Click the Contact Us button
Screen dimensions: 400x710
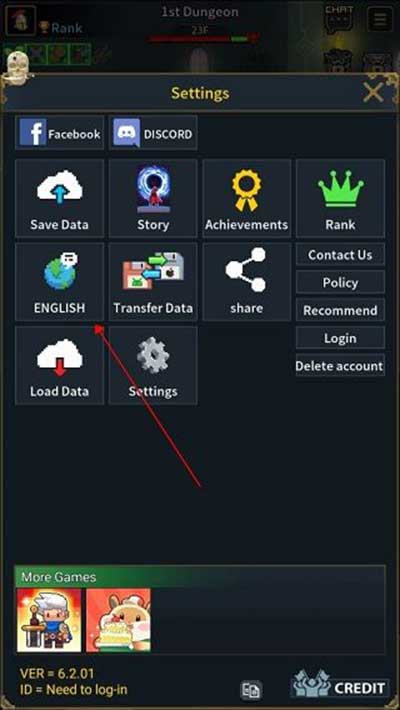(340, 254)
